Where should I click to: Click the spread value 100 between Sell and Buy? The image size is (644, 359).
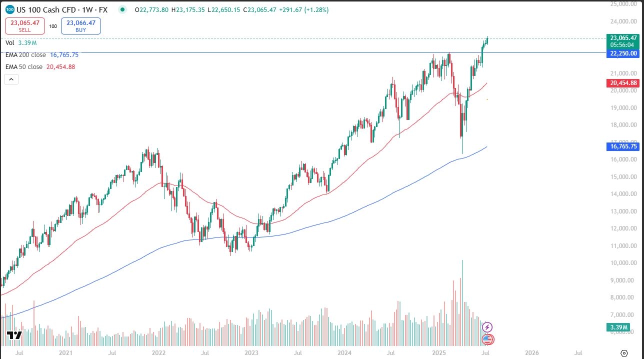click(53, 26)
